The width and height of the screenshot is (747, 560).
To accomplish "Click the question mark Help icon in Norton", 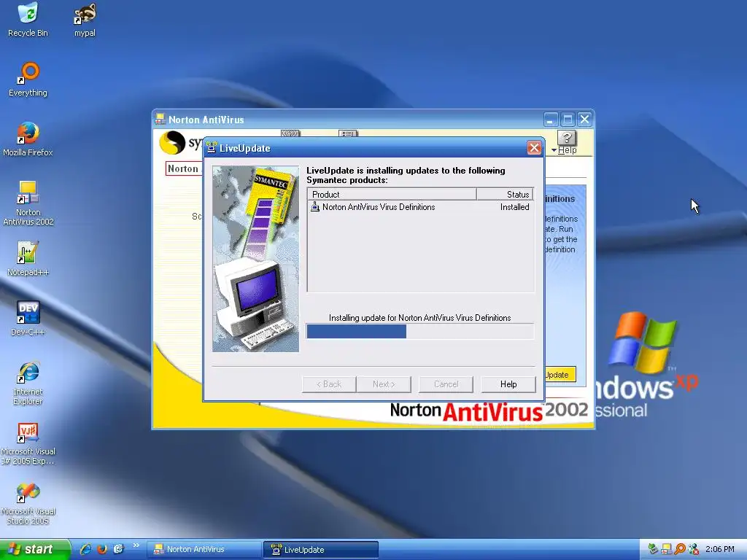I will pos(566,138).
